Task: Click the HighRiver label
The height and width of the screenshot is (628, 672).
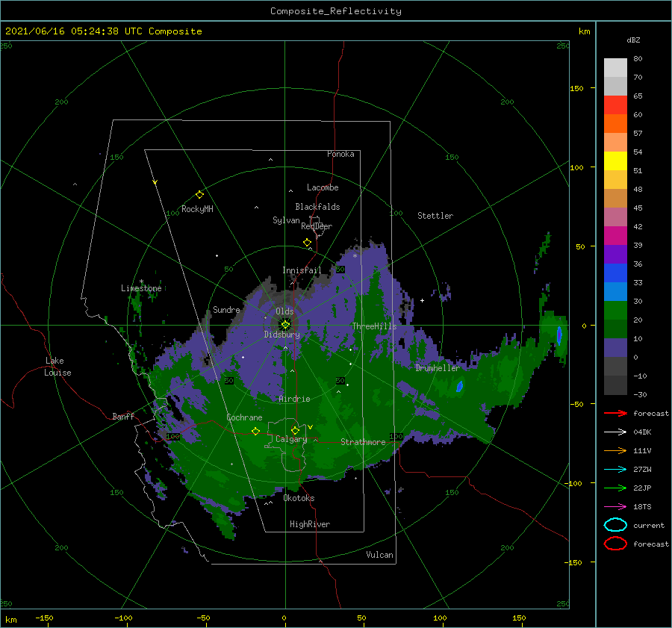Action: [x=310, y=524]
